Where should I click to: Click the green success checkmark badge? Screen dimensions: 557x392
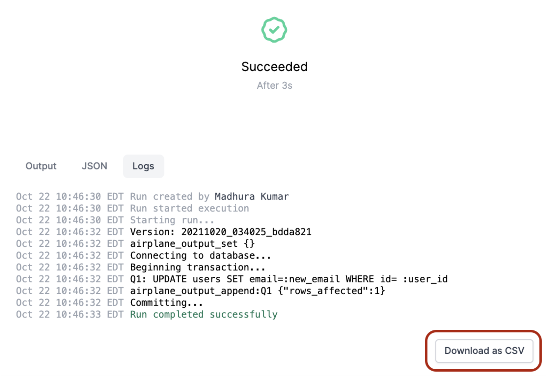pyautogui.click(x=274, y=30)
